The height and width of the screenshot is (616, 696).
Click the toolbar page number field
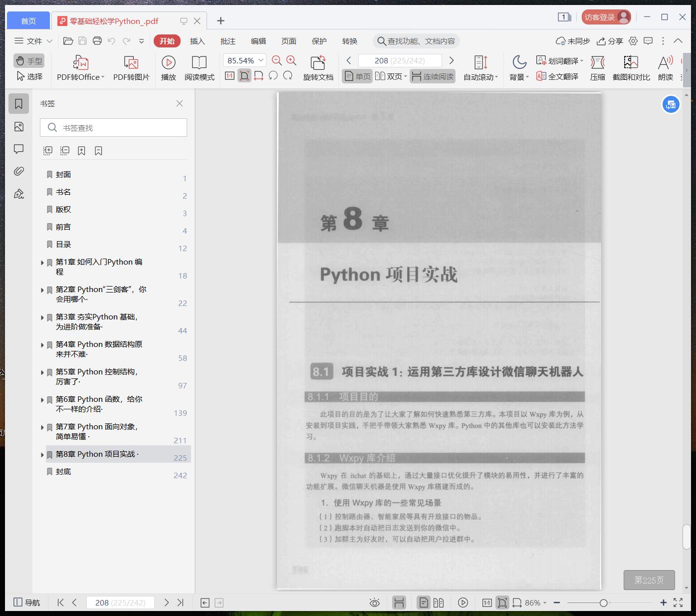tap(400, 60)
